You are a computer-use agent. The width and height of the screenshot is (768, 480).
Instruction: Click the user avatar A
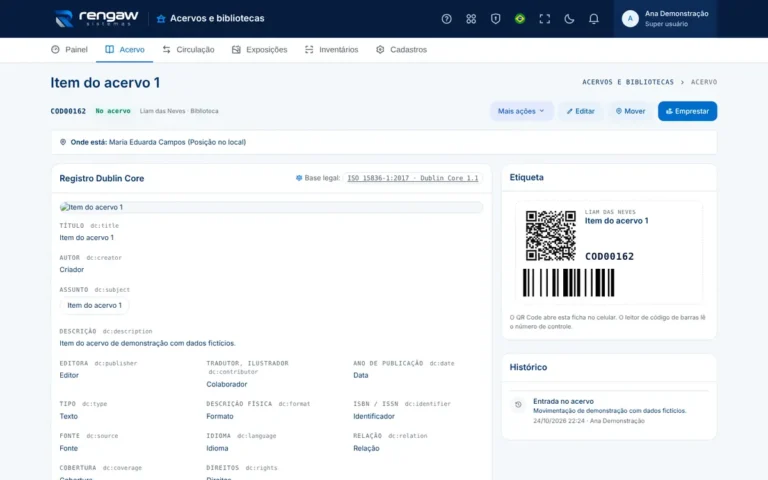(x=630, y=19)
